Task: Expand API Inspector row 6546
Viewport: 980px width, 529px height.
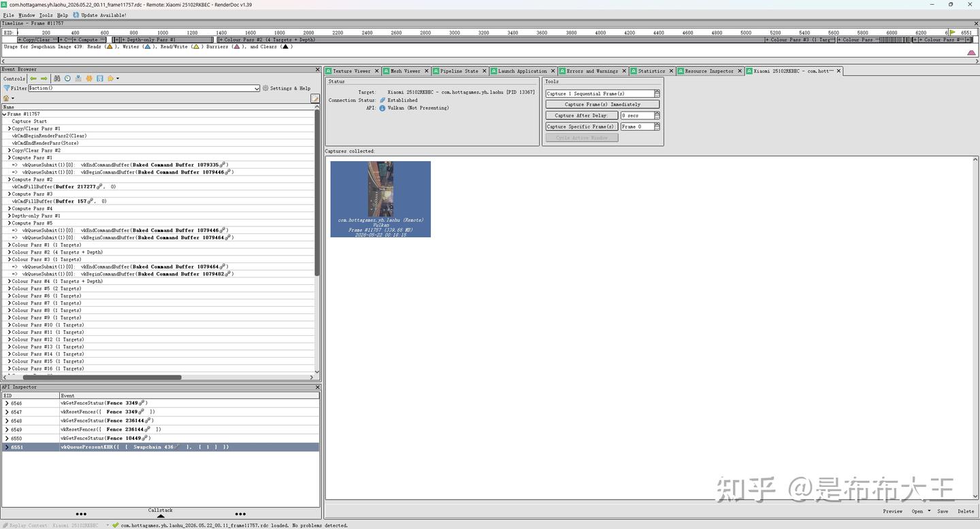Action: (7, 403)
